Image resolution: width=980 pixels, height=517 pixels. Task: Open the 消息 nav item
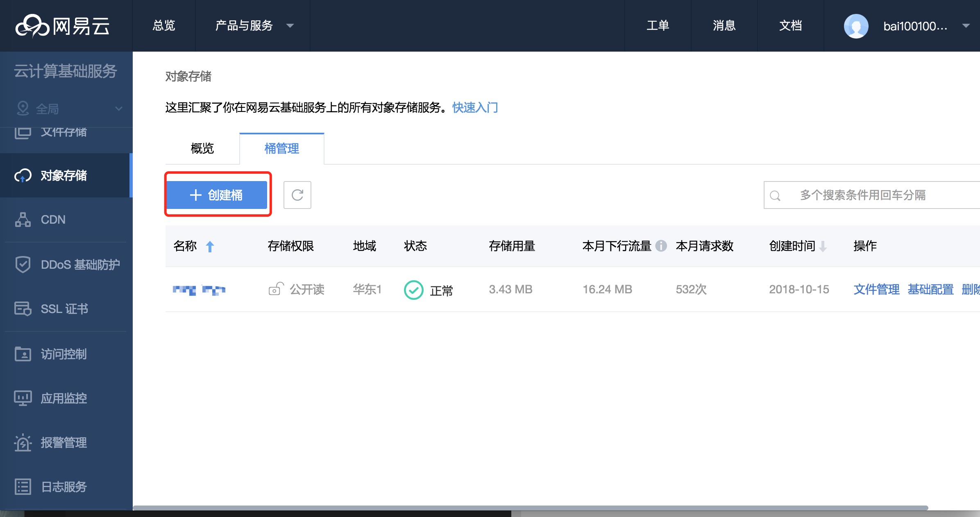pos(724,26)
